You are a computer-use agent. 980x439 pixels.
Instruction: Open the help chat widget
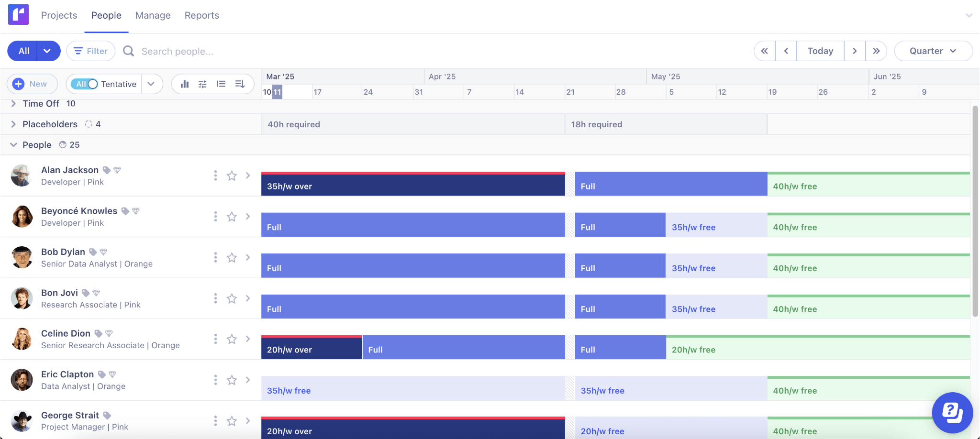tap(952, 412)
